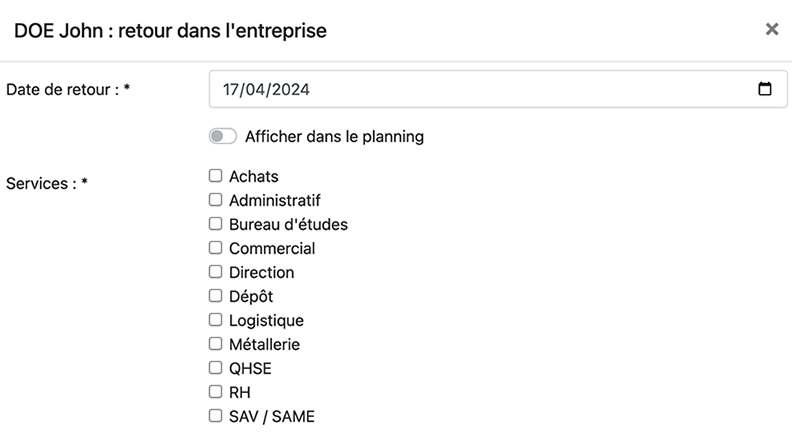Check the Logistique checkbox
This screenshot has height=438, width=792.
coord(215,320)
